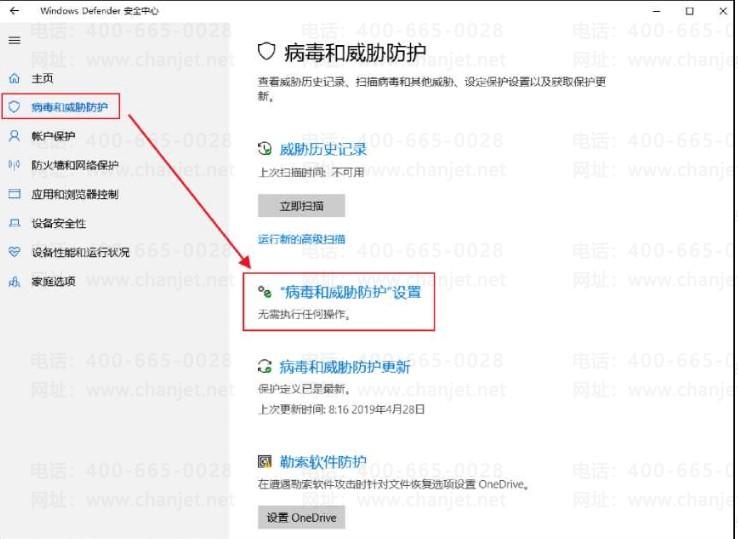Click the refresh icon beside 病毒和威胁防护更新
The height and width of the screenshot is (539, 738).
coord(265,366)
